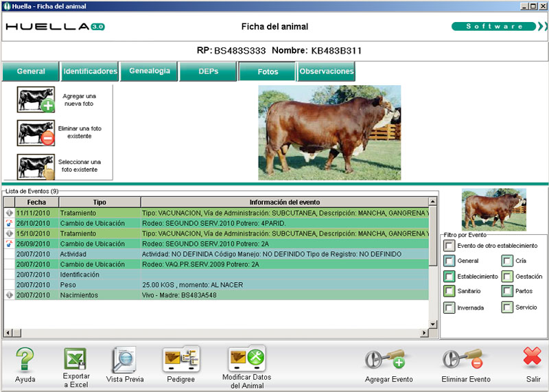
Task: Click the Software green banner arrow
Action: 499,26
